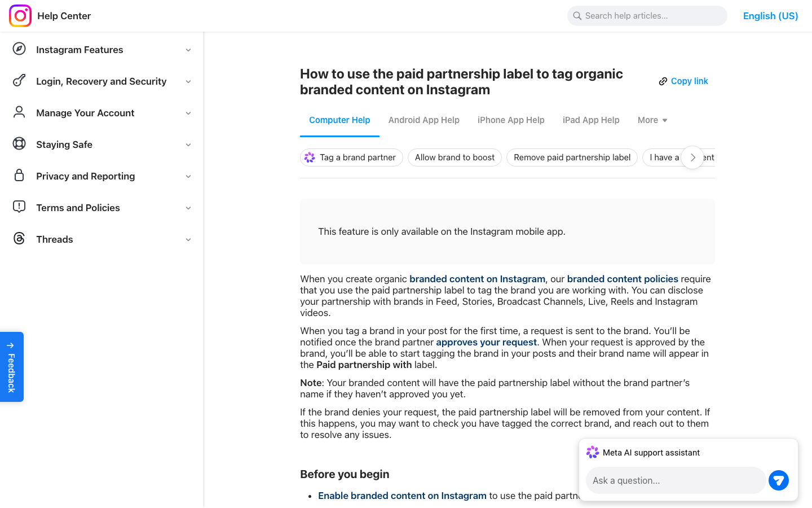
Task: Expand the Threads section chevron
Action: (x=188, y=239)
